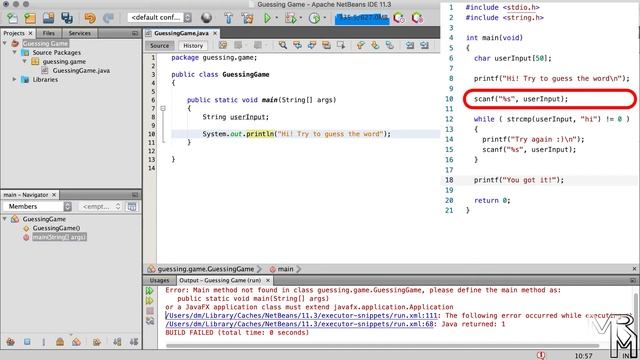The height and width of the screenshot is (360, 640).
Task: Open Output panel settings icon
Action: tap(150, 321)
